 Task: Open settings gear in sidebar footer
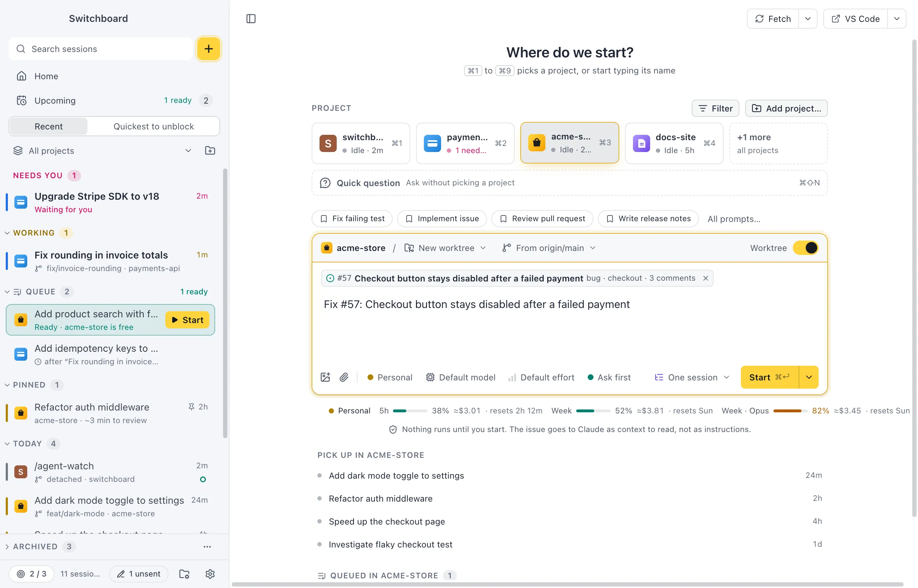(x=210, y=574)
